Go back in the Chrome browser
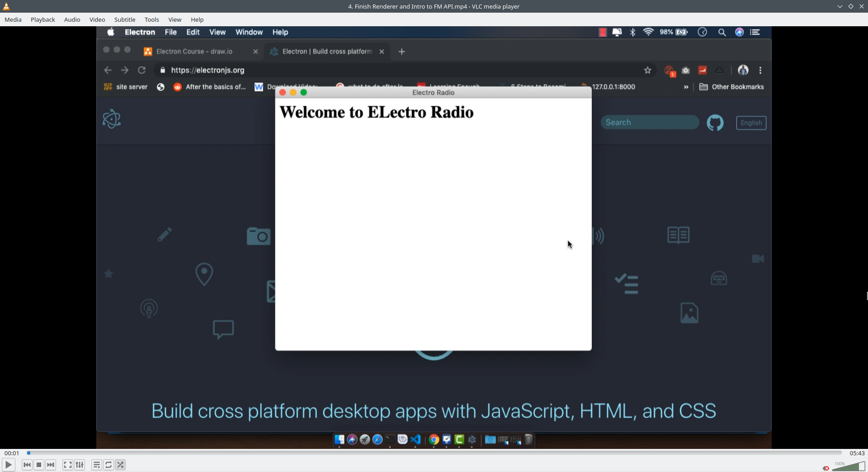The image size is (868, 472). [x=108, y=70]
